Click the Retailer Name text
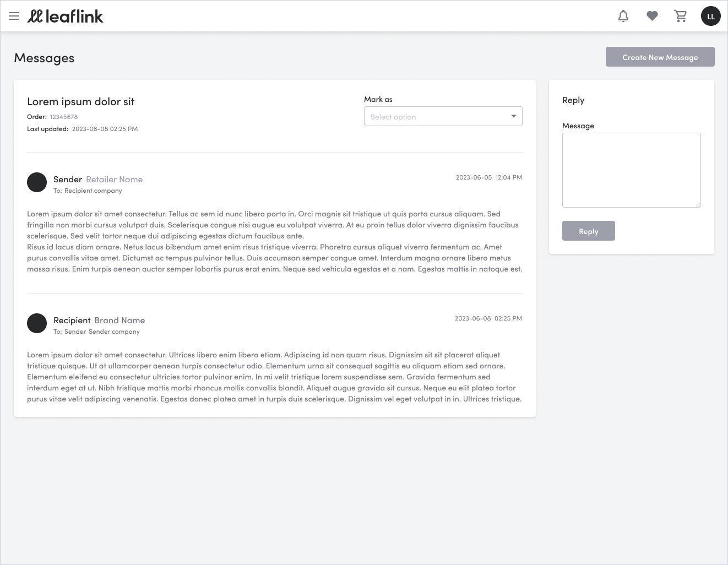Viewport: 728px width, 565px height. click(x=115, y=180)
